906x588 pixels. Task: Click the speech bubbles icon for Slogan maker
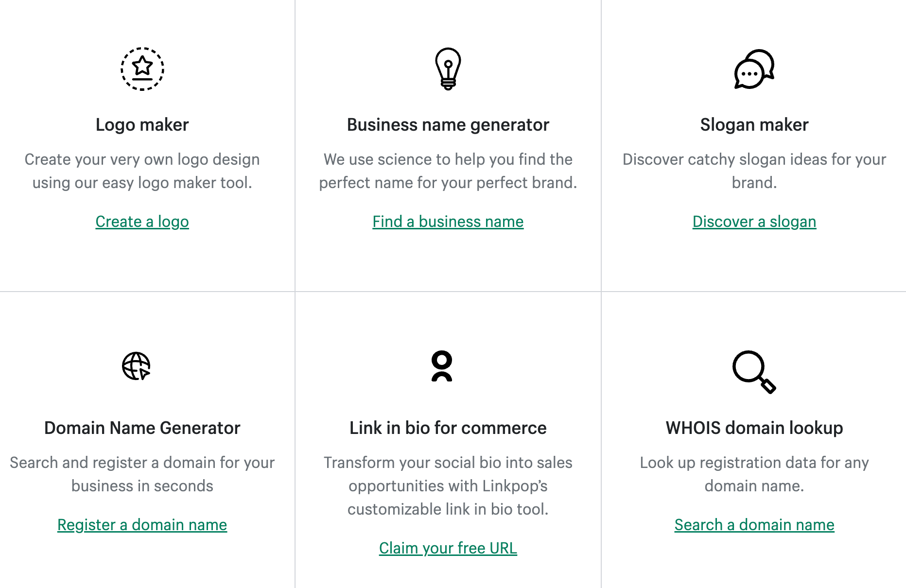pyautogui.click(x=754, y=70)
